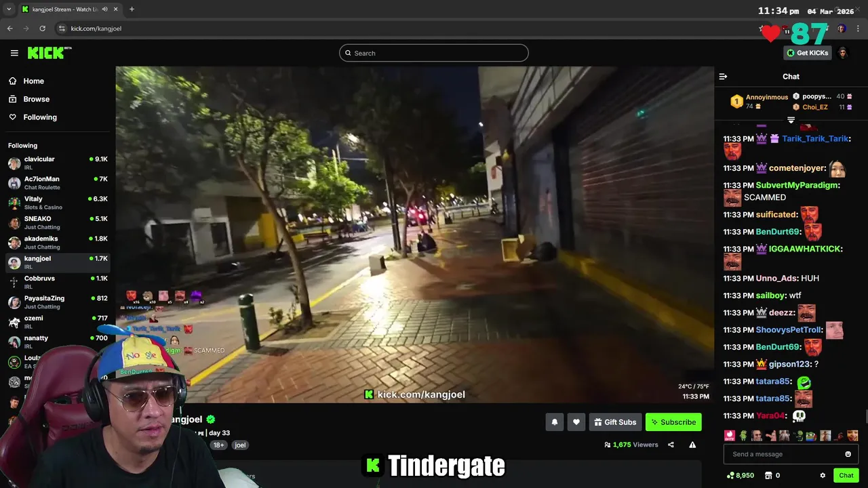Click the share icon near viewer count

coord(671,445)
